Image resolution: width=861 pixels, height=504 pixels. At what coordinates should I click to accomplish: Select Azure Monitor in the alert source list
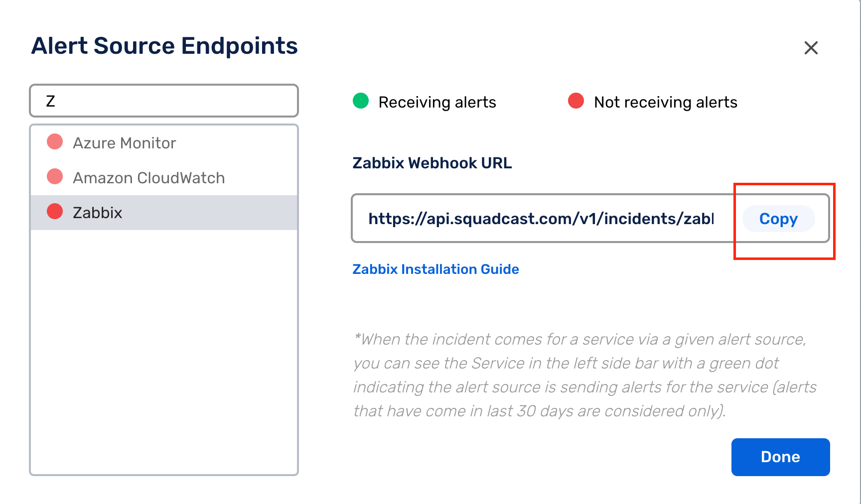tap(164, 143)
